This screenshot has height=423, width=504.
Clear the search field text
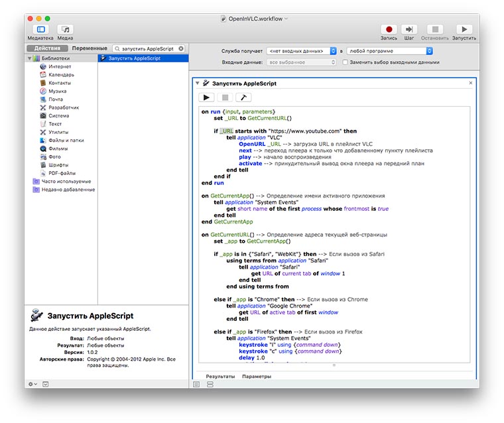[x=182, y=48]
